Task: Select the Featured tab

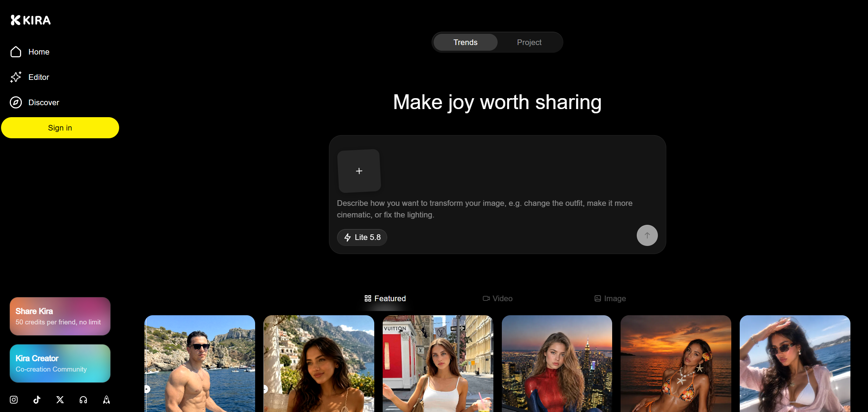Action: (x=385, y=298)
